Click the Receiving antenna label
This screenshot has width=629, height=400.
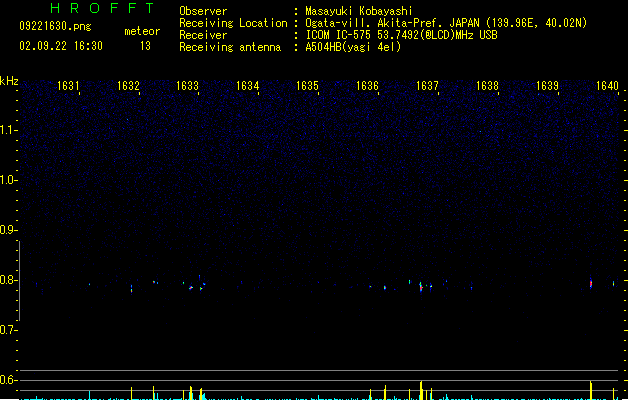point(230,47)
